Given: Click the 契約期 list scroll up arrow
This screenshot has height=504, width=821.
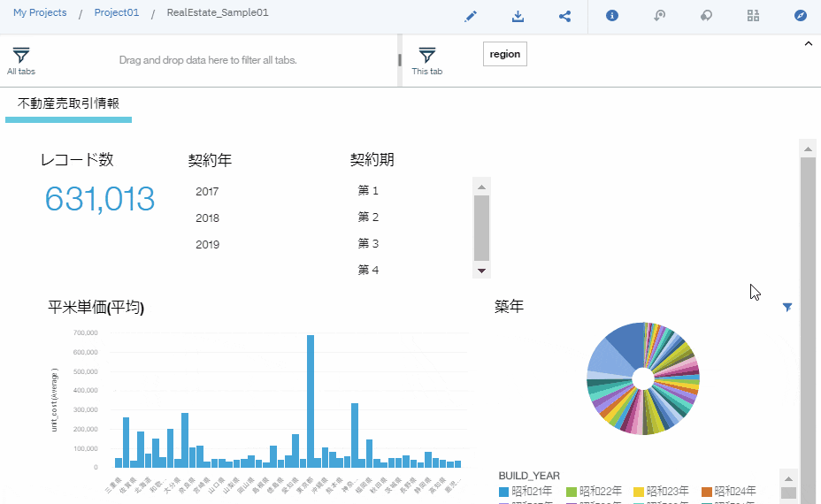Looking at the screenshot, I should click(481, 187).
